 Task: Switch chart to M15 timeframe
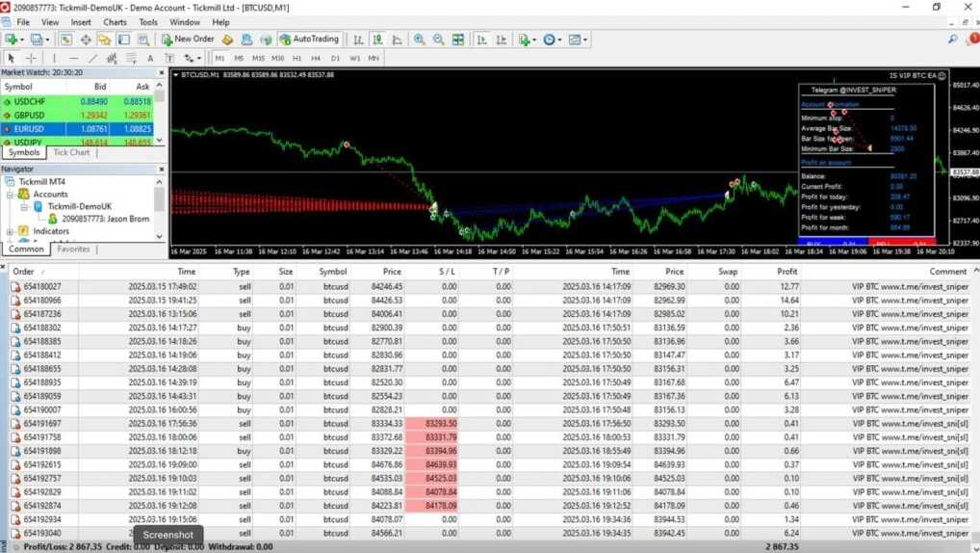(x=258, y=58)
